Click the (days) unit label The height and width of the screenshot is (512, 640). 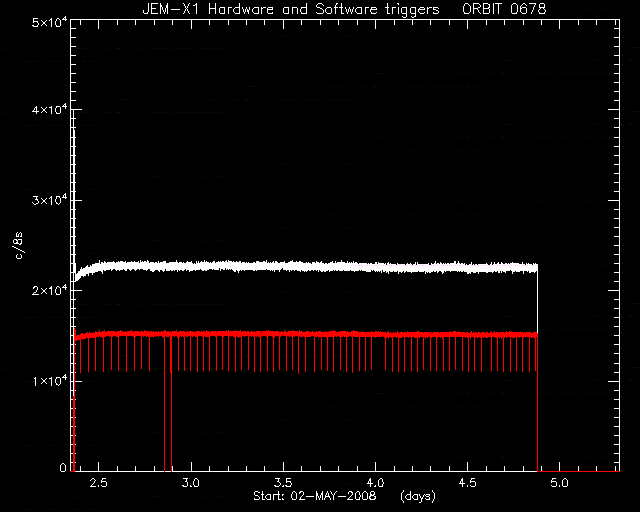[x=418, y=496]
